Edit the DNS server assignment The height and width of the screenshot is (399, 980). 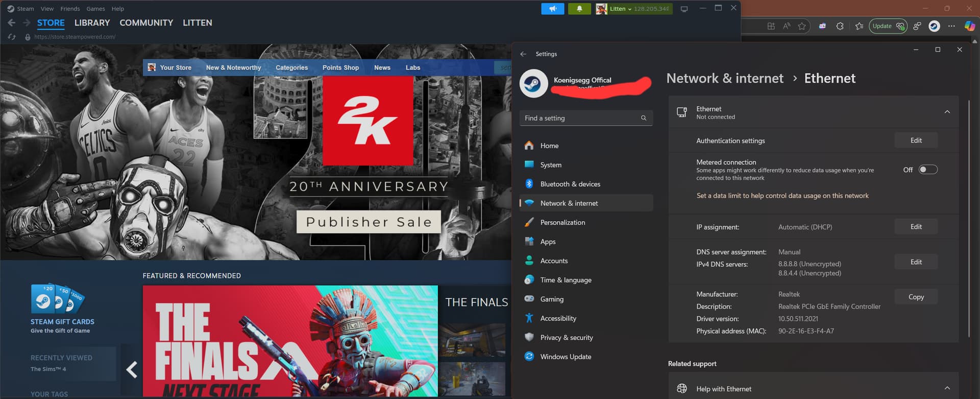(x=916, y=262)
